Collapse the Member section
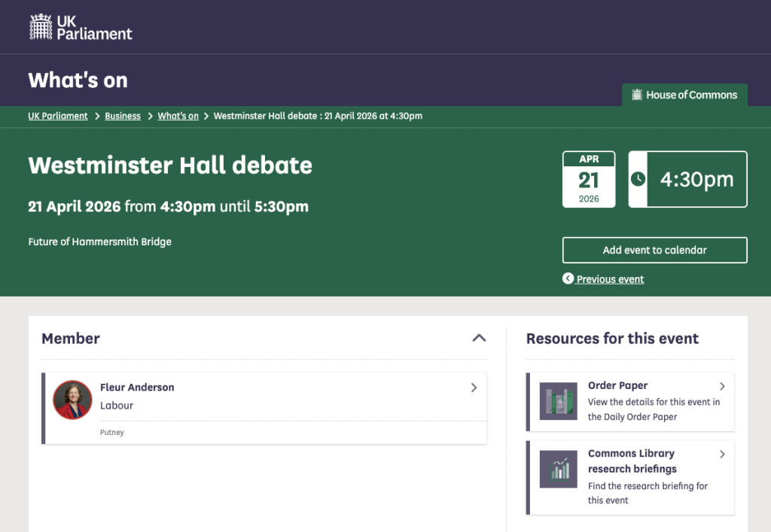The image size is (771, 532). point(480,339)
